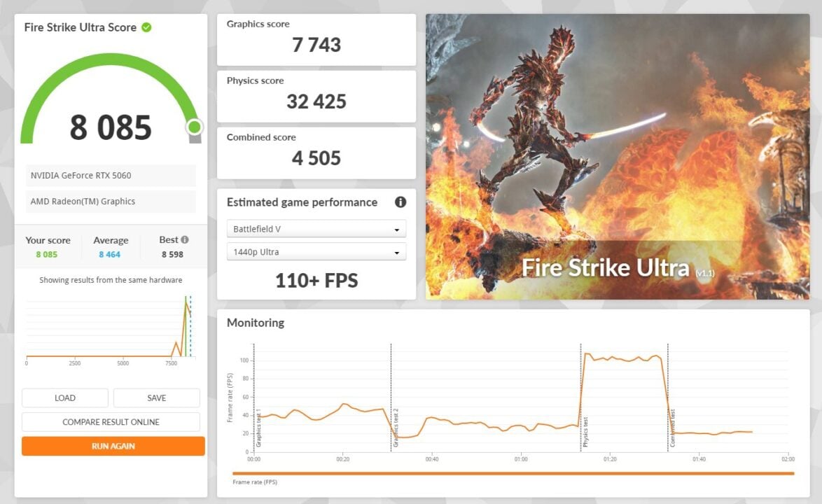The image size is (822, 504).
Task: Click the green validation checkmark beside Fire Strike Ultra Score
Action: [147, 27]
